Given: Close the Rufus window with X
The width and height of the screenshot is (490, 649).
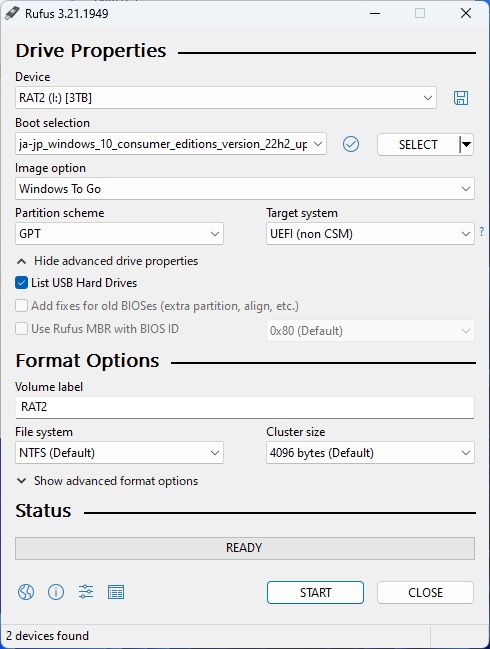Looking at the screenshot, I should (466, 13).
